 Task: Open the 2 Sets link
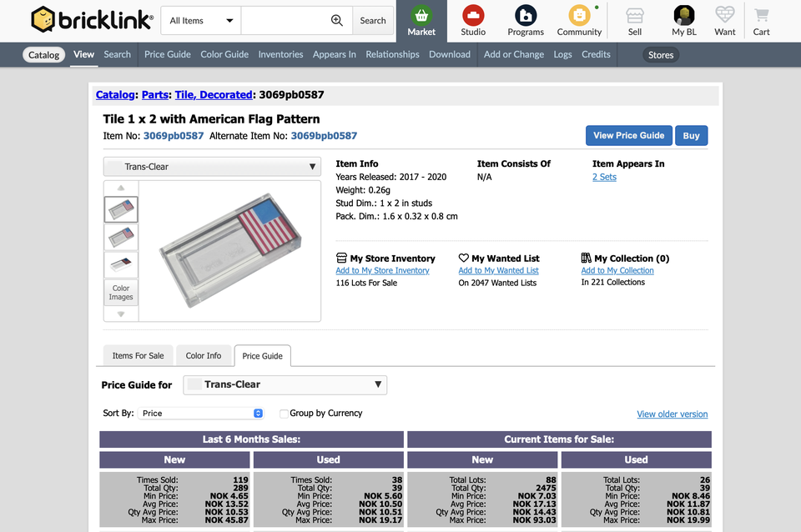point(604,177)
